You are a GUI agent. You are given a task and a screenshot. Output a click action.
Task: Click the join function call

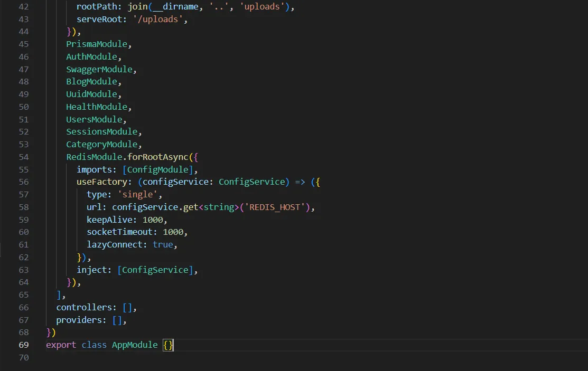tap(137, 7)
